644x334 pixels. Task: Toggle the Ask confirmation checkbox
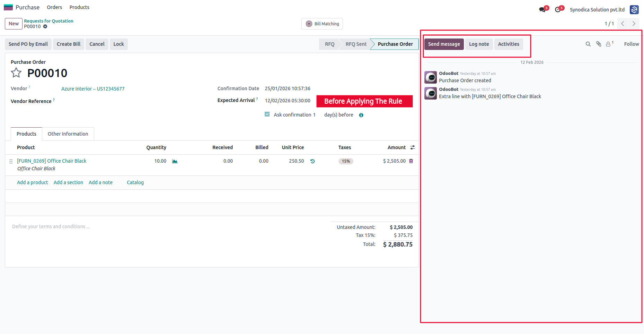pos(267,114)
